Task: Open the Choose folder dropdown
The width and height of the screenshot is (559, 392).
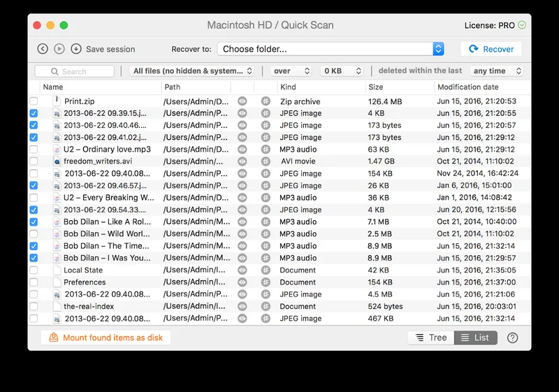Action: tap(331, 49)
